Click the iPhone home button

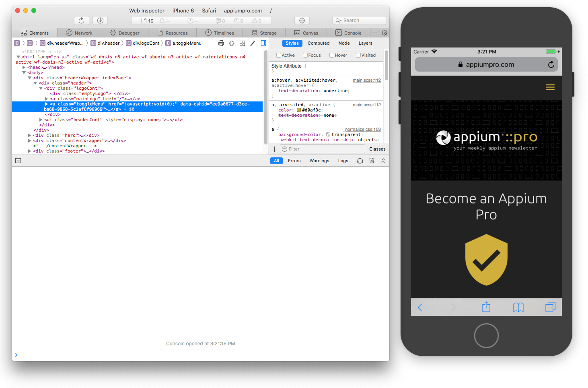point(486,336)
